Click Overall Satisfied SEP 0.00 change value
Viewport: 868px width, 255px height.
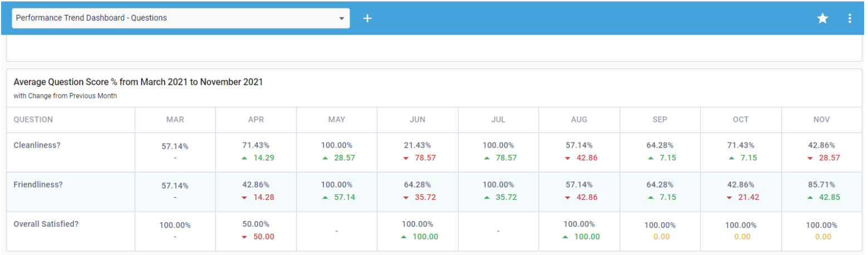660,237
